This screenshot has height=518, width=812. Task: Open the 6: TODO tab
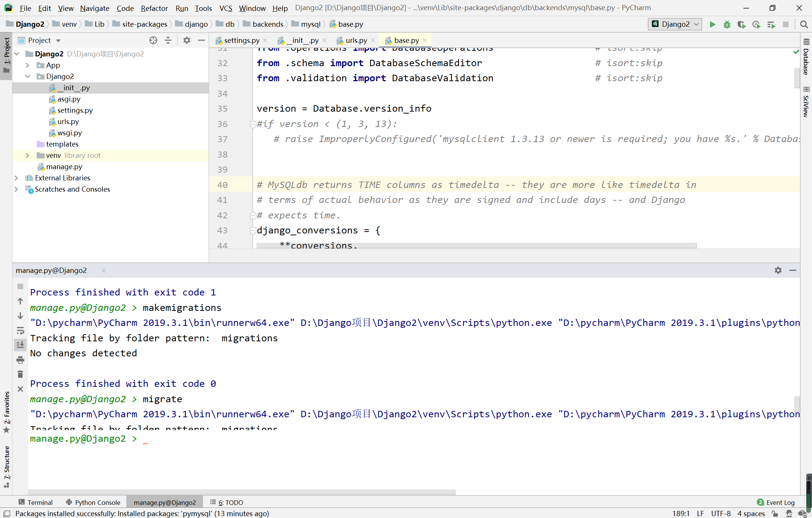pyautogui.click(x=227, y=502)
